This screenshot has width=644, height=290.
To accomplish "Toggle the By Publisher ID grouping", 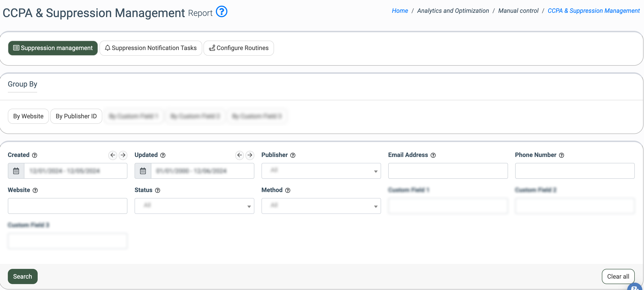I will tap(76, 116).
